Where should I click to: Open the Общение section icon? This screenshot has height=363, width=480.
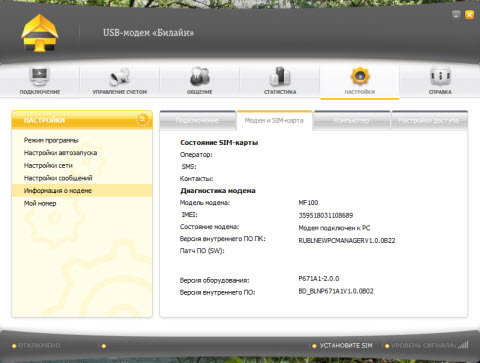pos(200,76)
